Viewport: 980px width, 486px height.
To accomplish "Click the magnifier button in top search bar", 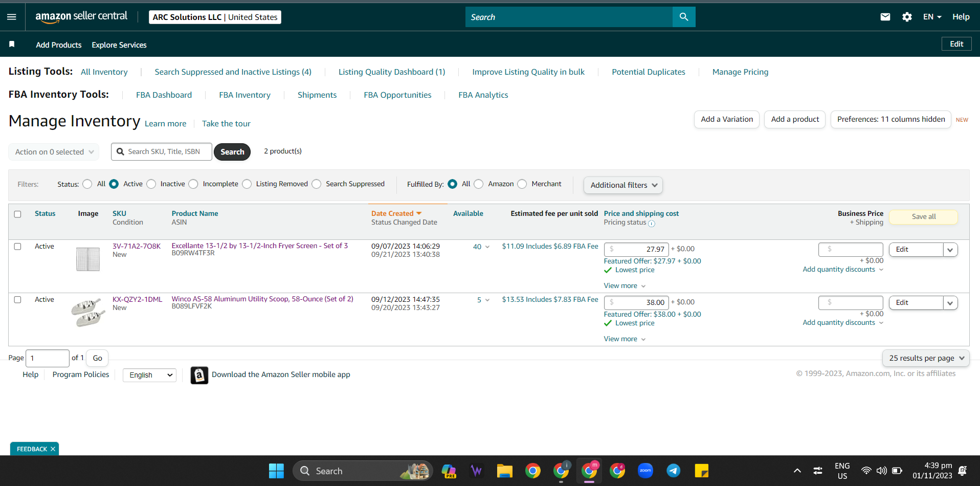I will (x=684, y=17).
